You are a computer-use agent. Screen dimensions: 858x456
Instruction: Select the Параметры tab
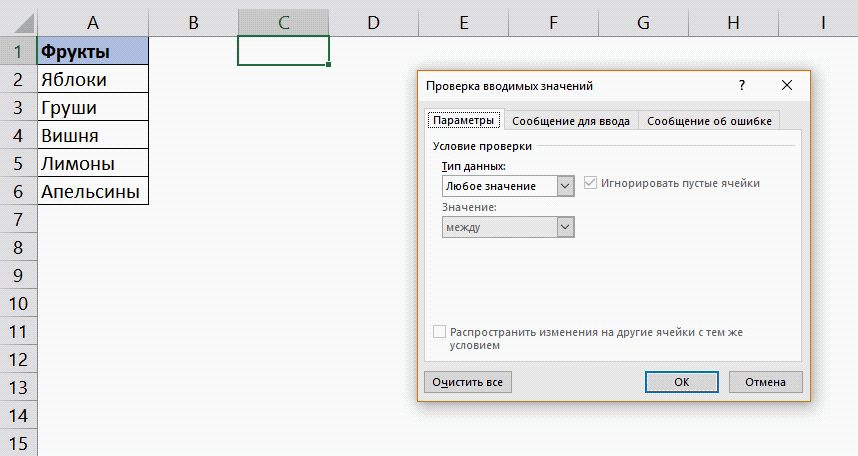coord(463,121)
